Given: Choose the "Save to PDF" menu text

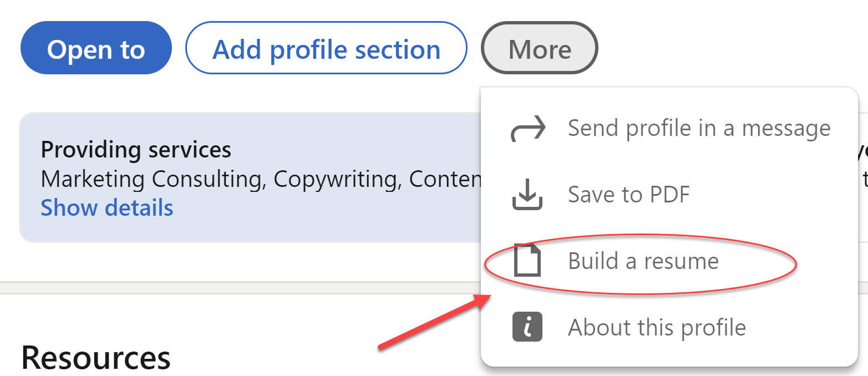Looking at the screenshot, I should click(x=628, y=195).
